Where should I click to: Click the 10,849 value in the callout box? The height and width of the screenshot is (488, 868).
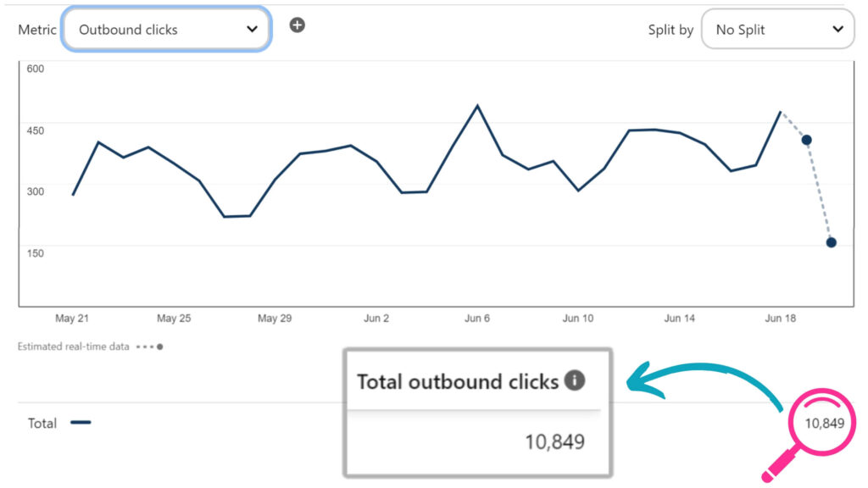(x=555, y=441)
